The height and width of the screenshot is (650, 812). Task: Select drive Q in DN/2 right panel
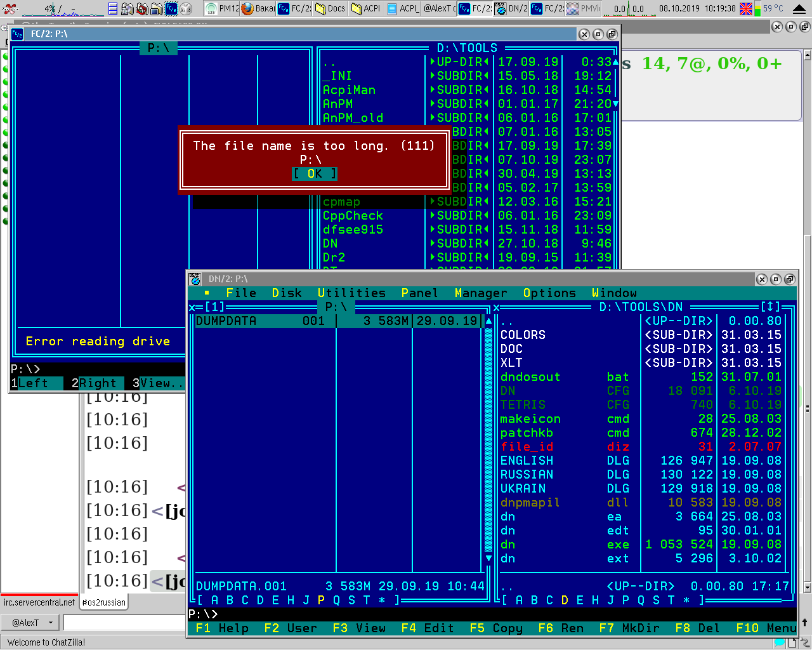point(641,600)
